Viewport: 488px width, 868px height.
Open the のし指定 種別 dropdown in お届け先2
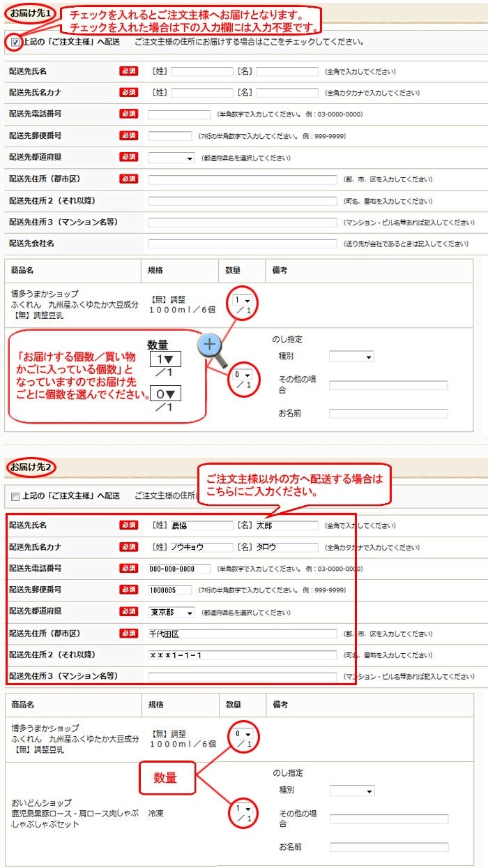click(x=351, y=791)
